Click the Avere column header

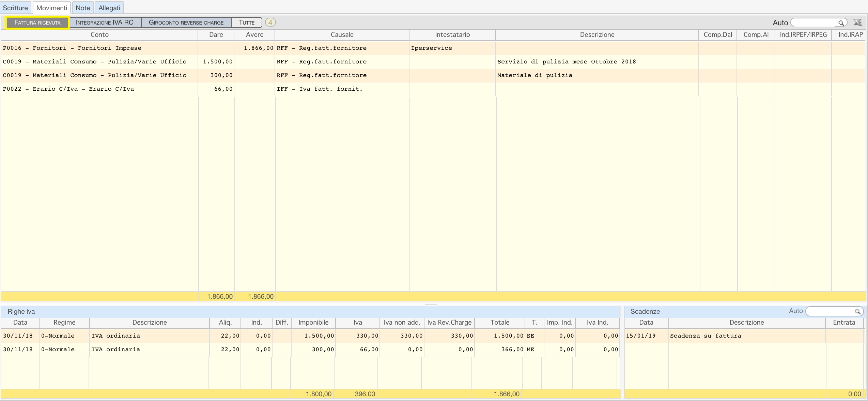click(x=254, y=35)
